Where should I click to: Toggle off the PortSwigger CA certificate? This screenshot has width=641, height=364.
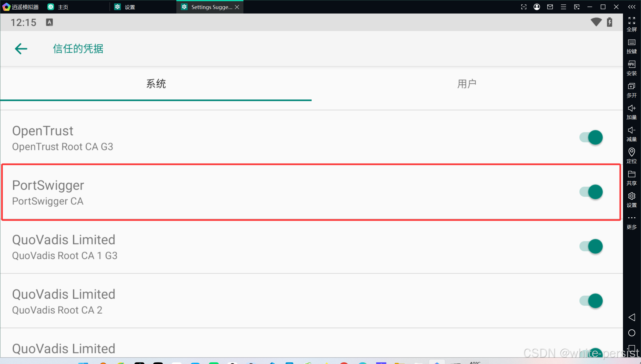click(591, 192)
